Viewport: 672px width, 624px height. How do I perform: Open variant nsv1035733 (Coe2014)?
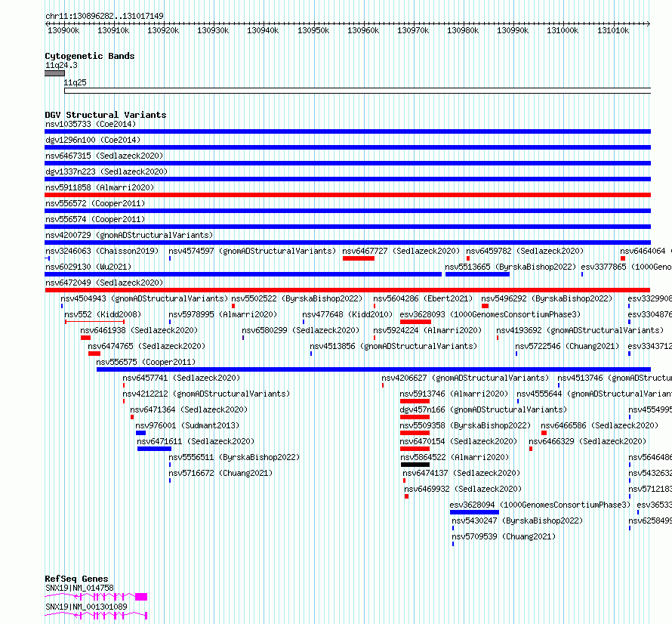coord(347,131)
